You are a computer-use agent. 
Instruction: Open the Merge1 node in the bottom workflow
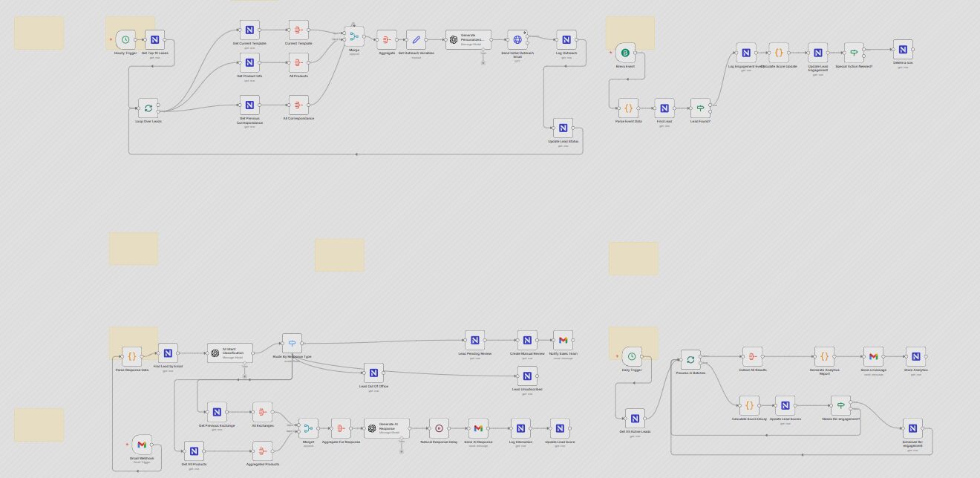[308, 428]
